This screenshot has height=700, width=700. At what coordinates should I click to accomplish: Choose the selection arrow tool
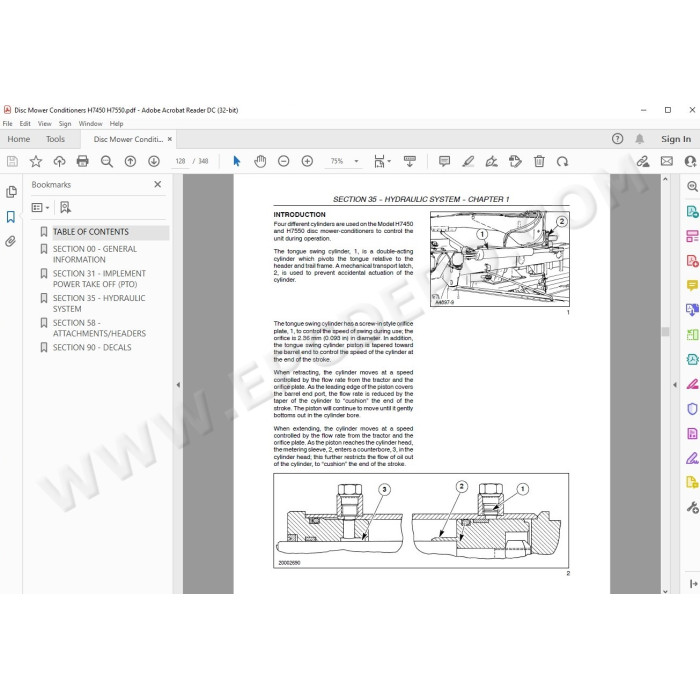(x=237, y=161)
